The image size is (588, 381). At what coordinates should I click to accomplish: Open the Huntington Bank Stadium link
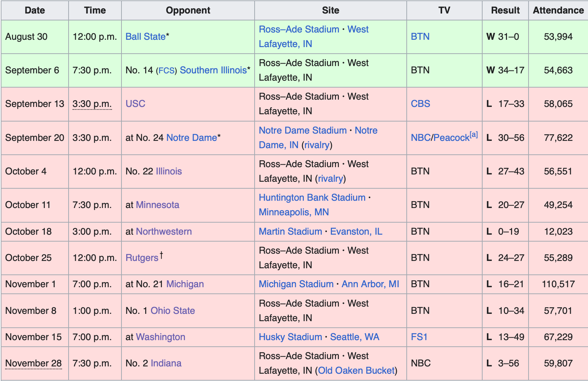pyautogui.click(x=312, y=197)
